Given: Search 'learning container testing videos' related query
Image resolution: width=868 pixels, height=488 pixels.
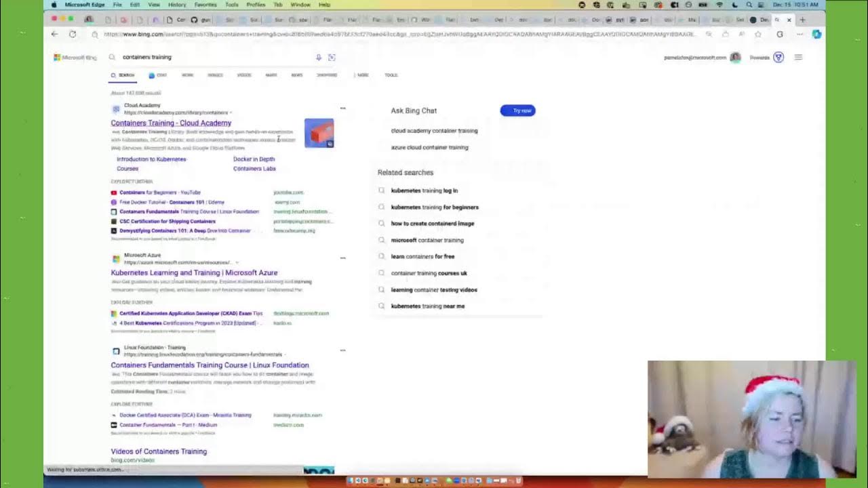Looking at the screenshot, I should pos(434,289).
